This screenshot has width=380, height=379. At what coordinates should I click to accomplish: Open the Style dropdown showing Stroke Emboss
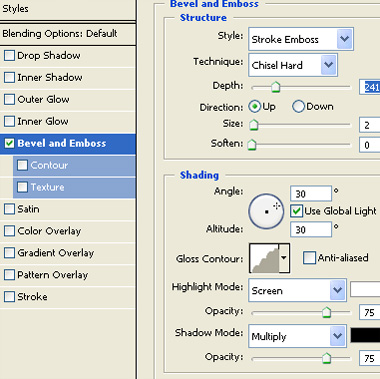pos(301,39)
